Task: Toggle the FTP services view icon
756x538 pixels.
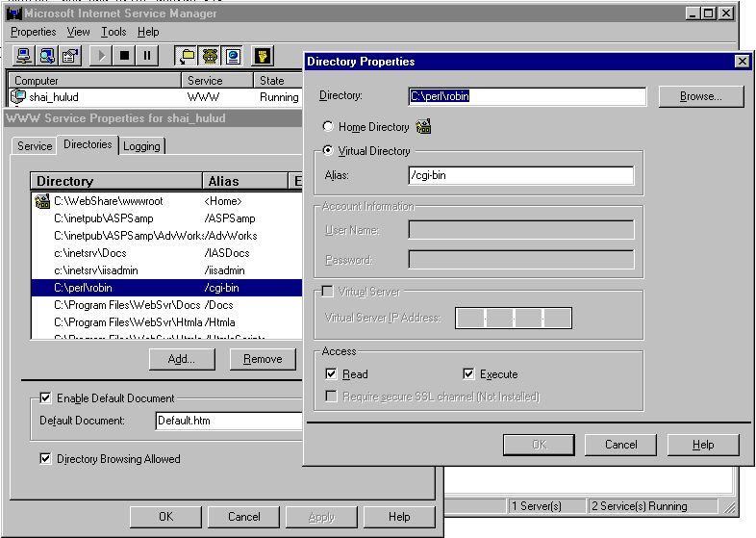Action: [187, 56]
